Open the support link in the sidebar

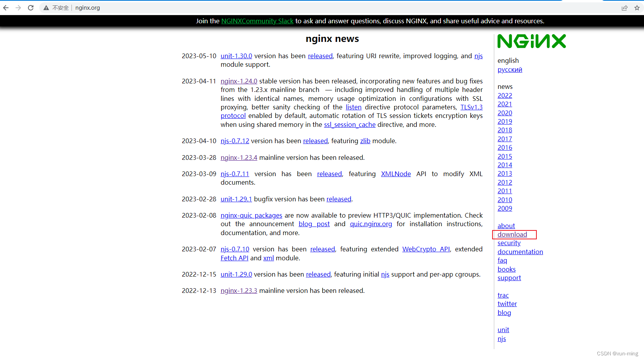509,278
